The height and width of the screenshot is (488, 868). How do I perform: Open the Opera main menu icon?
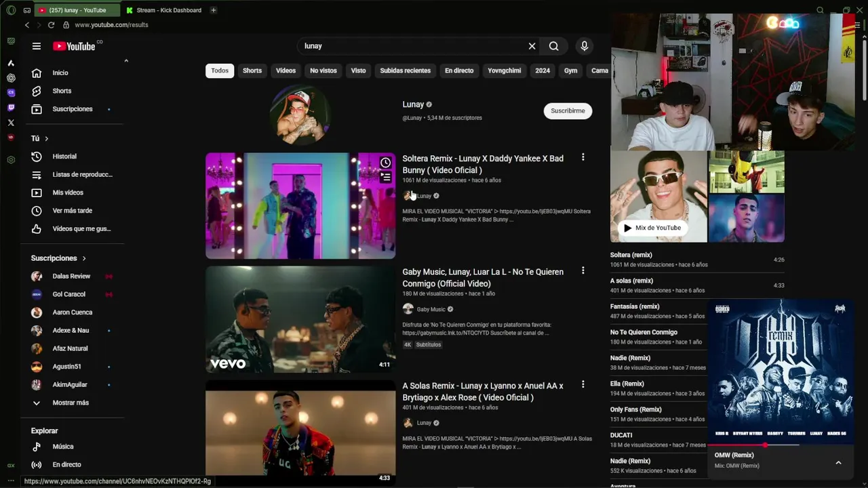pos(11,10)
